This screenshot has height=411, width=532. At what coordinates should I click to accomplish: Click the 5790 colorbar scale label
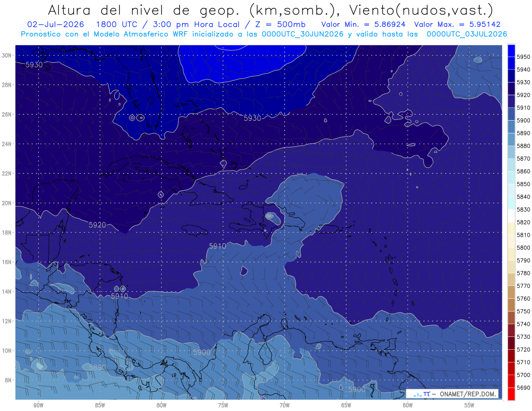[524, 260]
